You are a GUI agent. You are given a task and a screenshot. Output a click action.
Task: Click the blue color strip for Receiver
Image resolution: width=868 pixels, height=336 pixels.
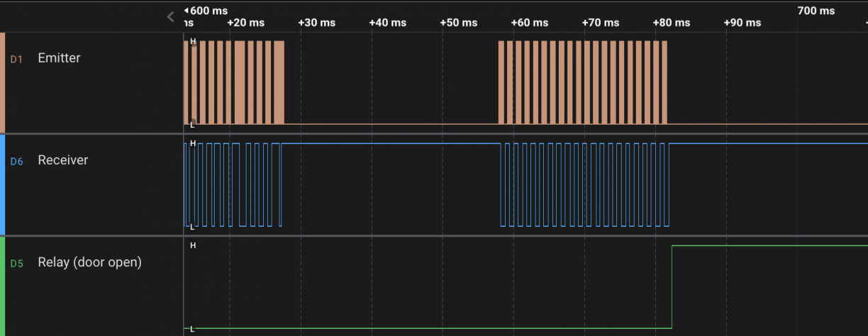point(2,184)
